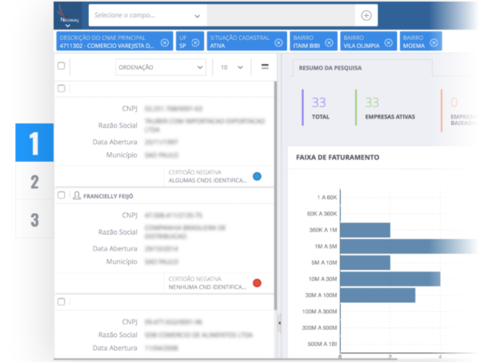
Task: Click the Neoway logo menu
Action: tap(69, 16)
